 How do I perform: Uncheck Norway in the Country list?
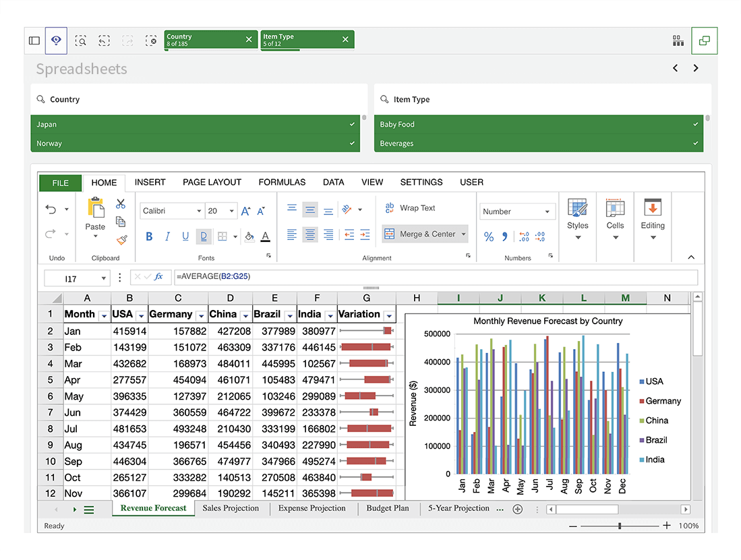point(351,143)
